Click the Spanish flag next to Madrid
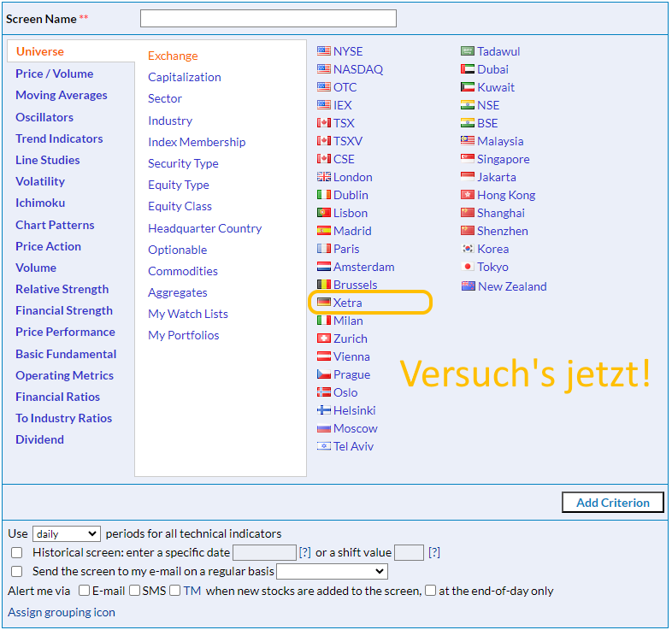Screen dimensions: 672x630 click(x=323, y=231)
